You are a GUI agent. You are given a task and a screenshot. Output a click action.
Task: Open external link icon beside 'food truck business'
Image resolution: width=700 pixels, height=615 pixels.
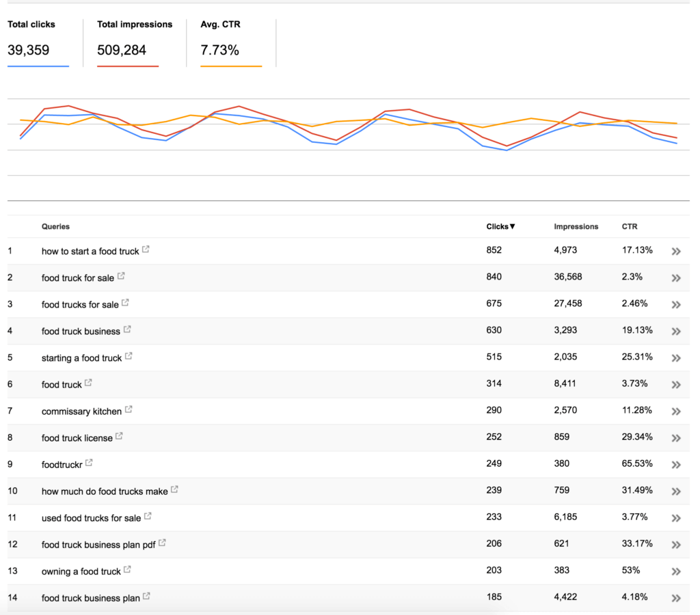coord(127,329)
